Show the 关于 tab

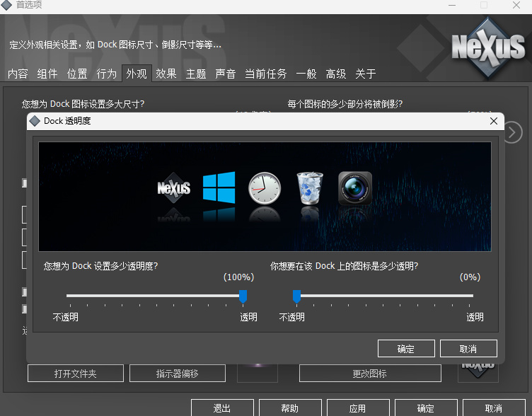pos(366,74)
